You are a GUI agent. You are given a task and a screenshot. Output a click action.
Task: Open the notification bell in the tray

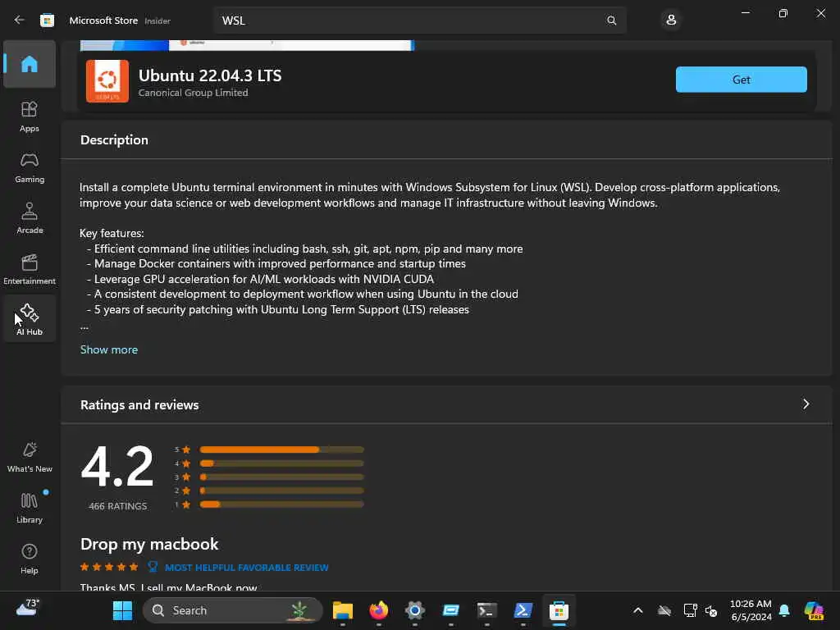tap(784, 610)
